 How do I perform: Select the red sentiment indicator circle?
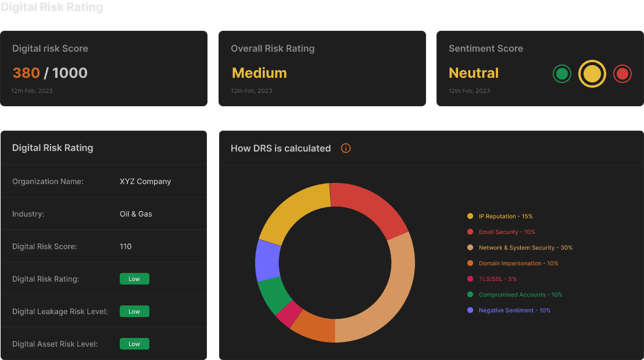(622, 74)
